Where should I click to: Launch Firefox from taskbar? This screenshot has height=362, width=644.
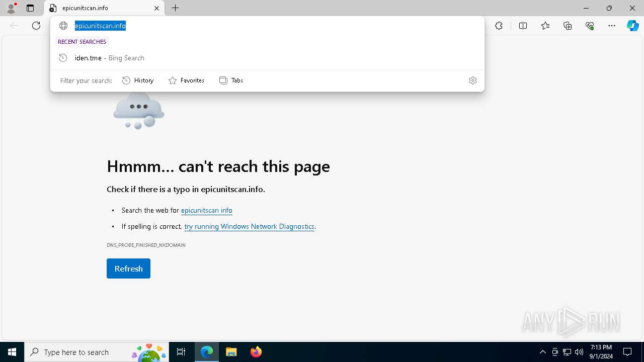click(256, 352)
